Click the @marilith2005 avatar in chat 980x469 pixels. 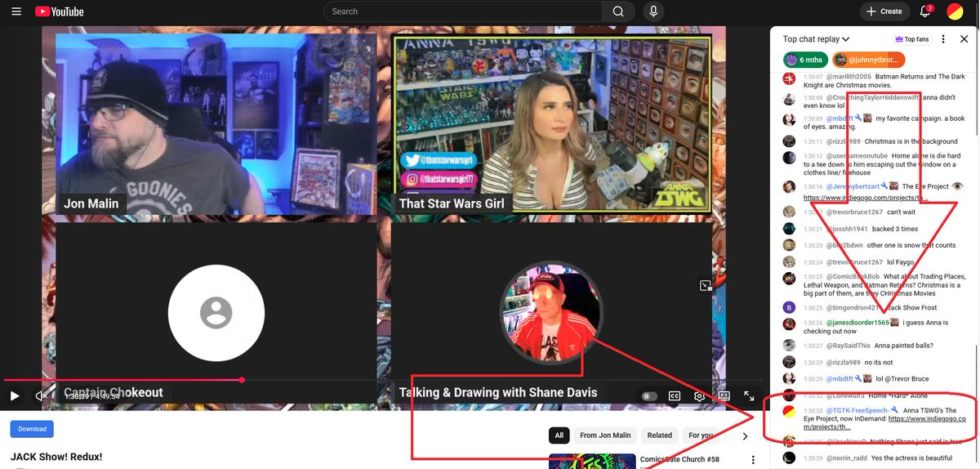(790, 78)
